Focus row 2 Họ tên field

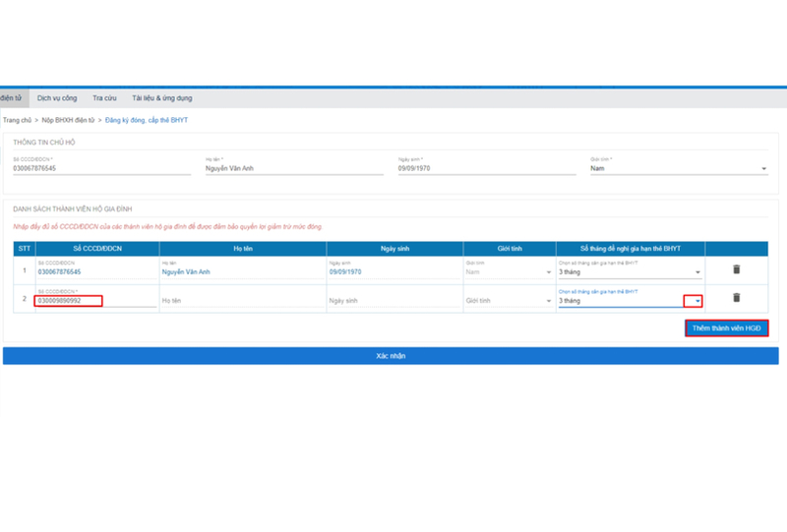[242, 301]
